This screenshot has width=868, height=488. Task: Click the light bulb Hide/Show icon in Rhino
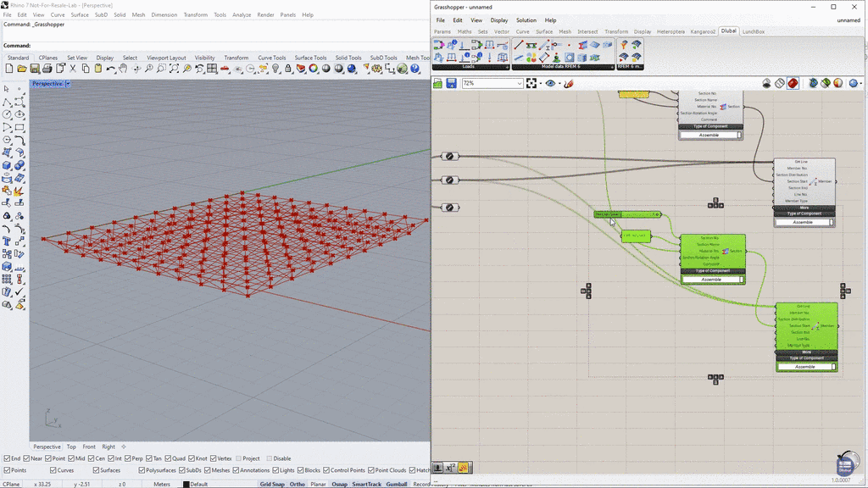point(275,69)
